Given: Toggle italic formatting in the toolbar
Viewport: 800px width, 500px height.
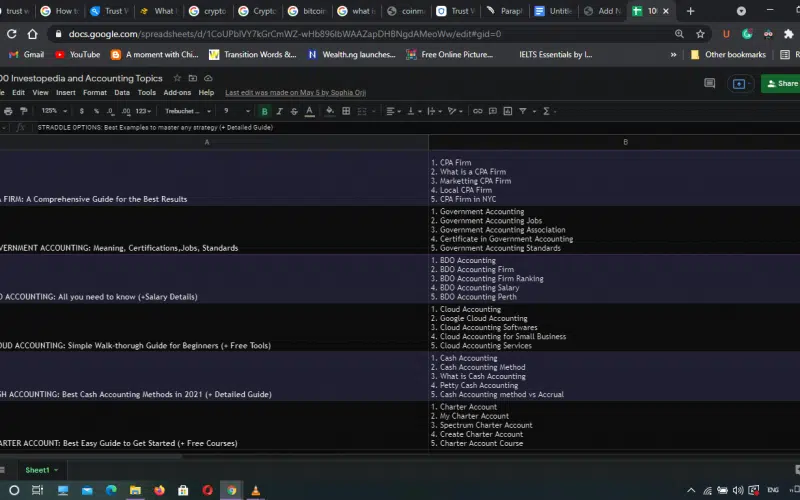Looking at the screenshot, I should (278, 111).
